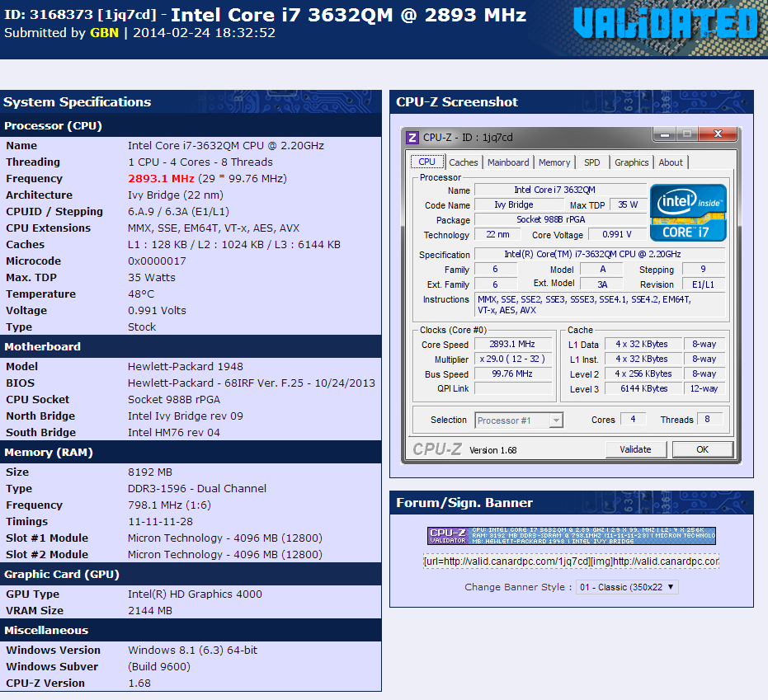Close the CPU-Z window with red X
This screenshot has height=700, width=768.
point(718,134)
